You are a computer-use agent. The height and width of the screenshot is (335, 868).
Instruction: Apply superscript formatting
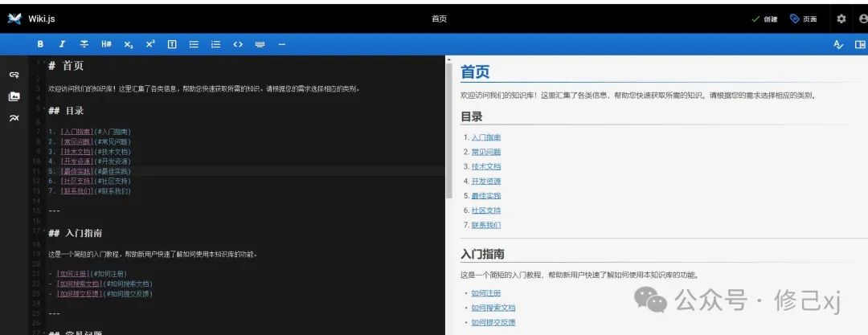coord(150,44)
